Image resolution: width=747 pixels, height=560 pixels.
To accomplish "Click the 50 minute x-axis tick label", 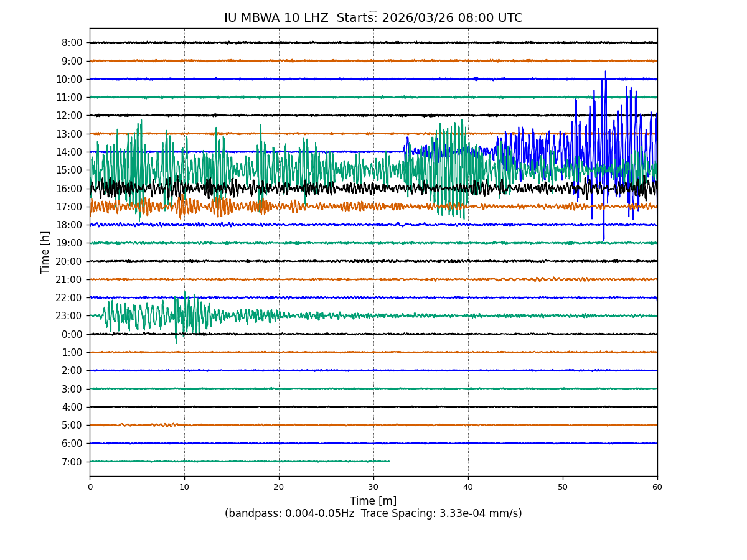I will (x=563, y=487).
